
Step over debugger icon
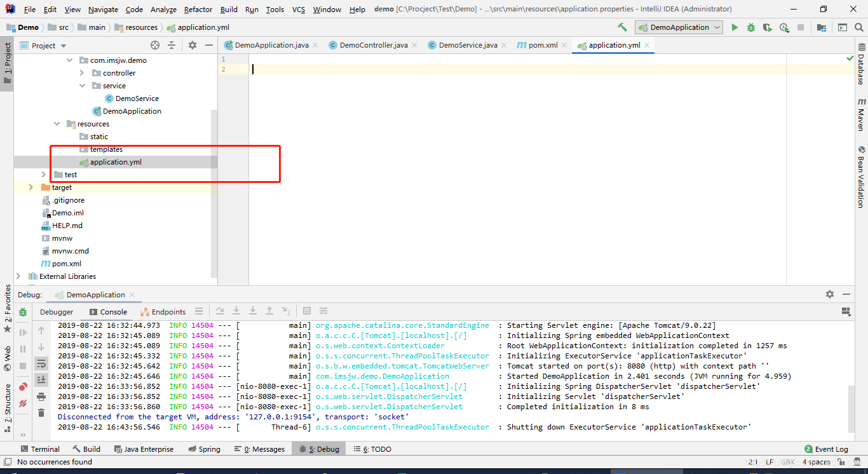click(x=220, y=311)
